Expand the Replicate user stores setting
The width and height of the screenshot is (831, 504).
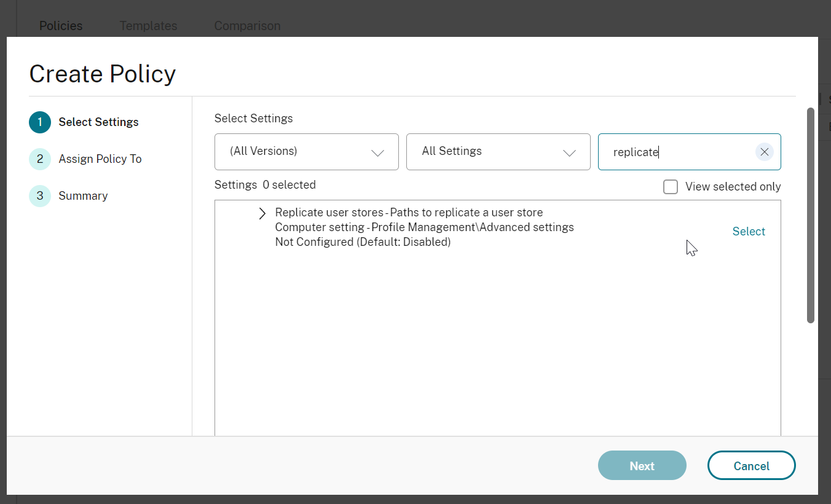[262, 213]
